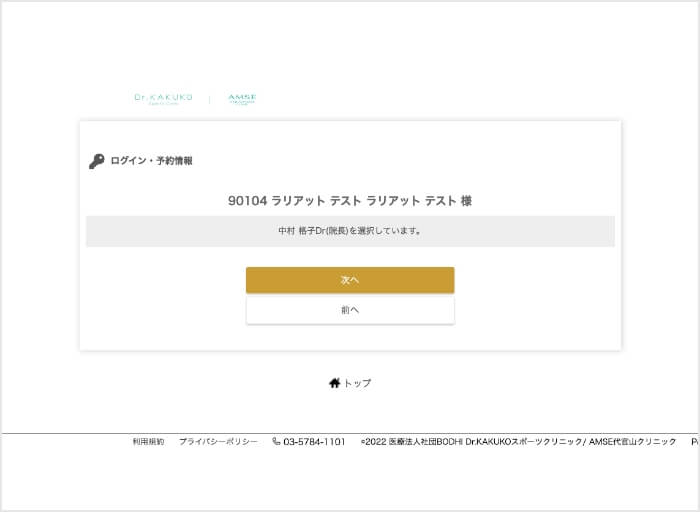This screenshot has height=512, width=700.
Task: Open the プライバシーポリシー footer link
Action: (218, 441)
